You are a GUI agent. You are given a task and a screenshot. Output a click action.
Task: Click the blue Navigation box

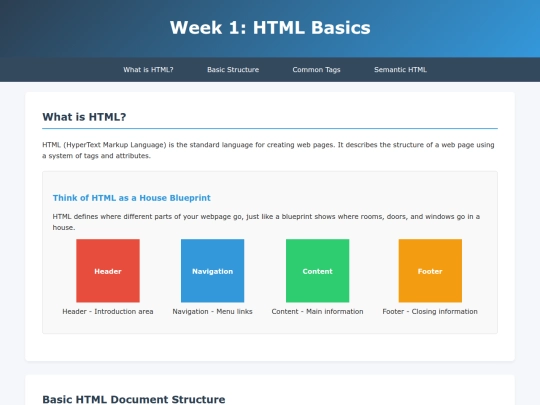click(x=212, y=271)
